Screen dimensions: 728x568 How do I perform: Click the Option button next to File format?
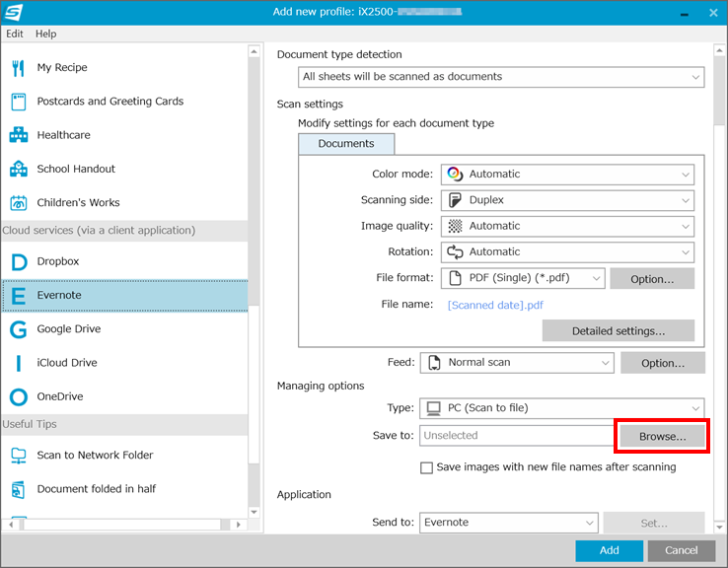pos(652,279)
